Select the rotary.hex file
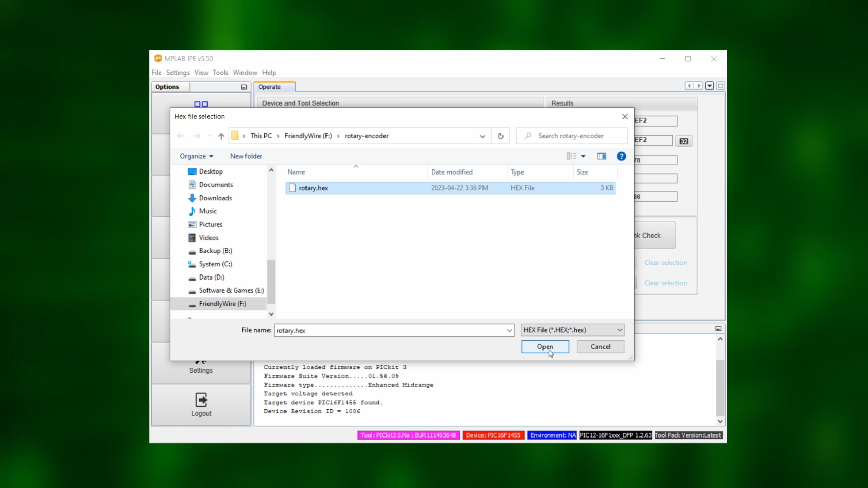The width and height of the screenshot is (868, 488). (x=313, y=188)
